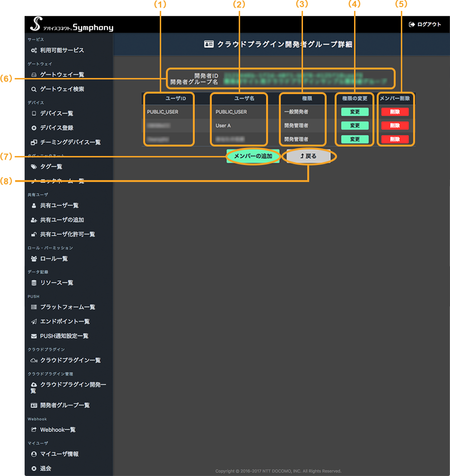Click the 共有ユーザの追加 add-user icon
Image resolution: width=450 pixels, height=476 pixels.
click(34, 220)
